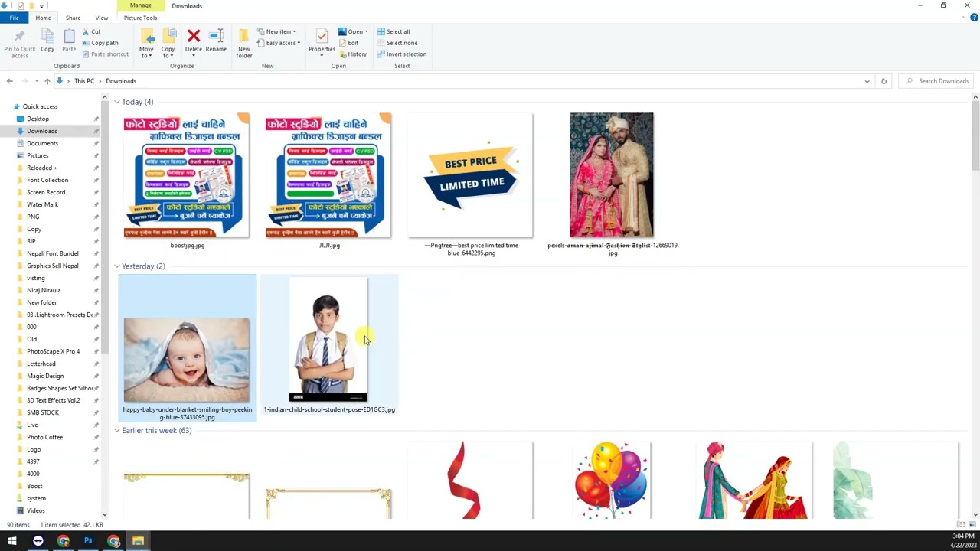Viewport: 980px width, 551px height.
Task: Collapse the Yesterday (2) group
Action: pos(117,266)
